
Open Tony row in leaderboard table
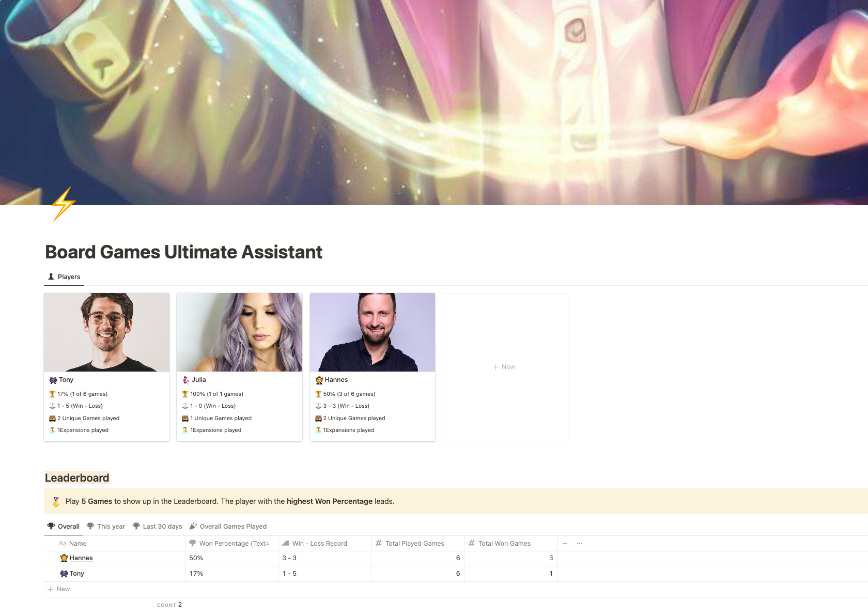(77, 574)
